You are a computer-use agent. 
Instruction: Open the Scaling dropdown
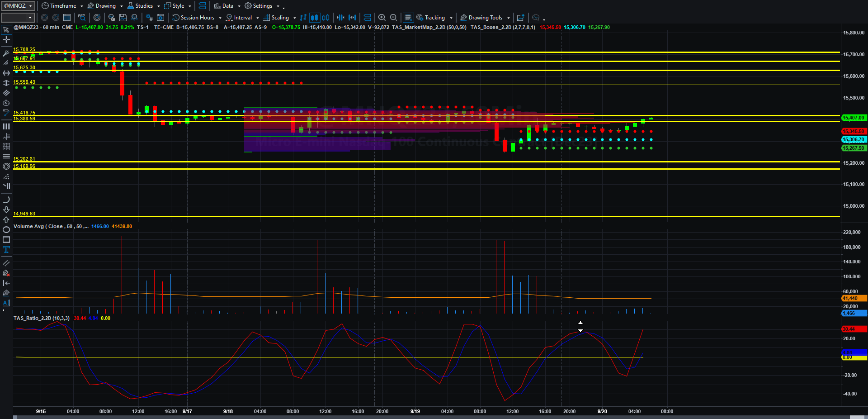[280, 18]
